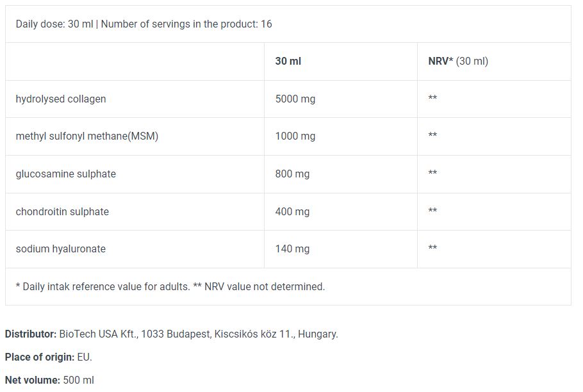Click the NRV column header
583x392 pixels.
457,61
